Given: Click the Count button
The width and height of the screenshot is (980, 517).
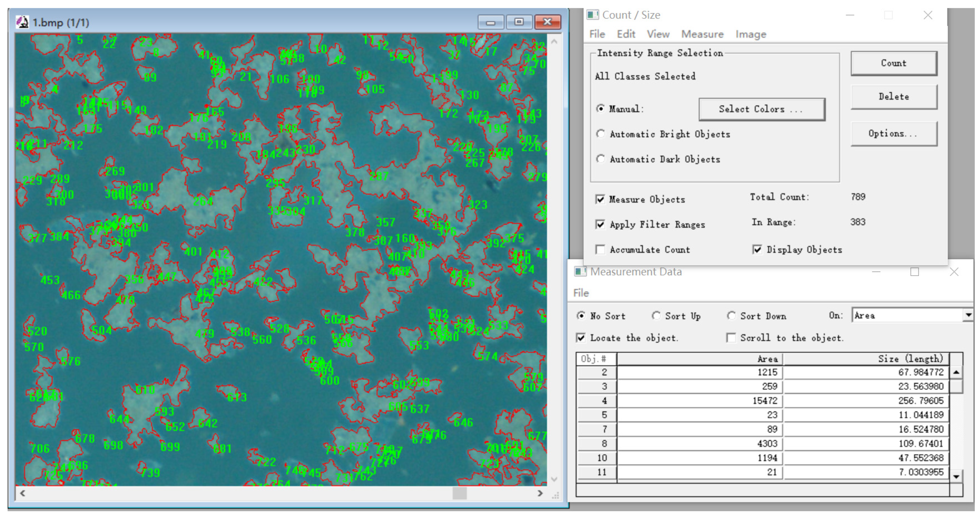Looking at the screenshot, I should [894, 63].
